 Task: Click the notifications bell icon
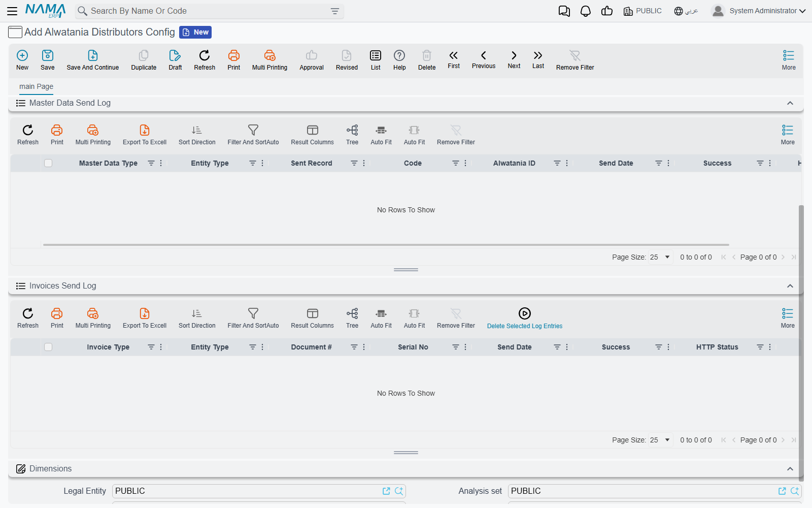click(586, 11)
